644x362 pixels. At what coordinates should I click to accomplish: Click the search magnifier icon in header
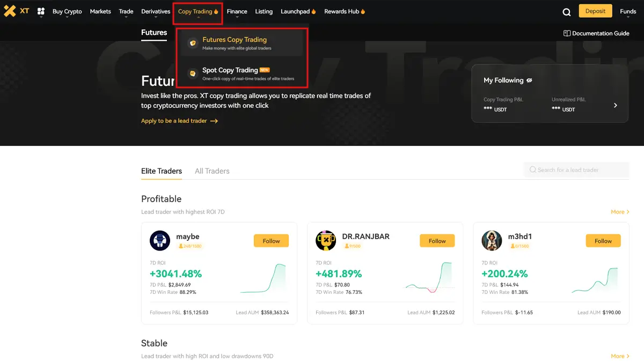tap(567, 12)
